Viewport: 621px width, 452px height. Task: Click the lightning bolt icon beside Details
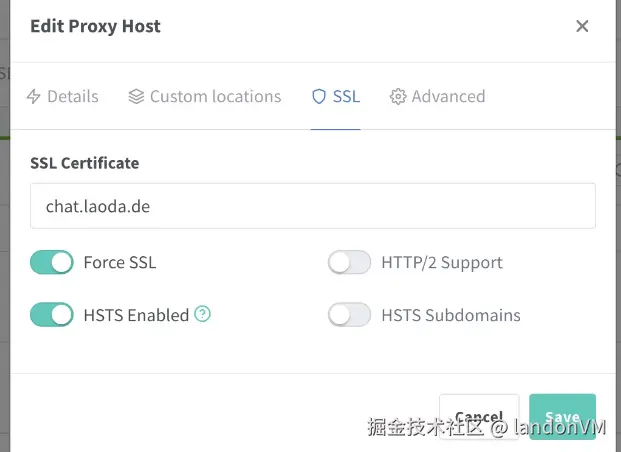click(x=33, y=97)
